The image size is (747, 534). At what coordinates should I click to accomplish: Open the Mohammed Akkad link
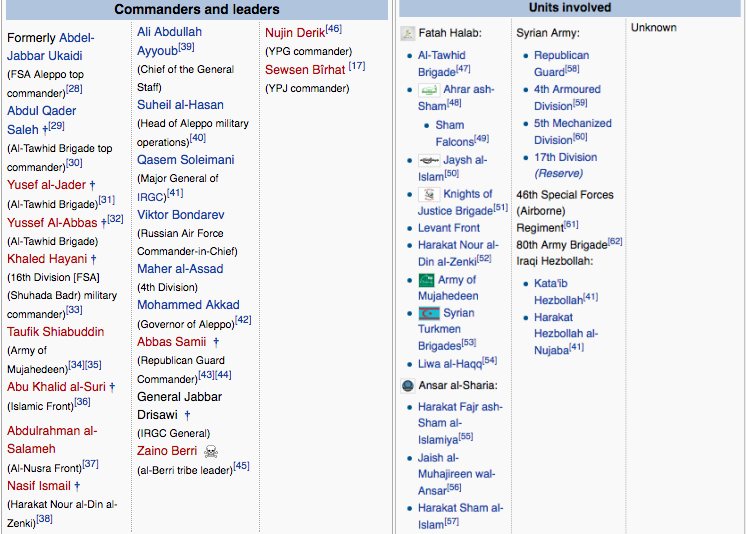(188, 305)
